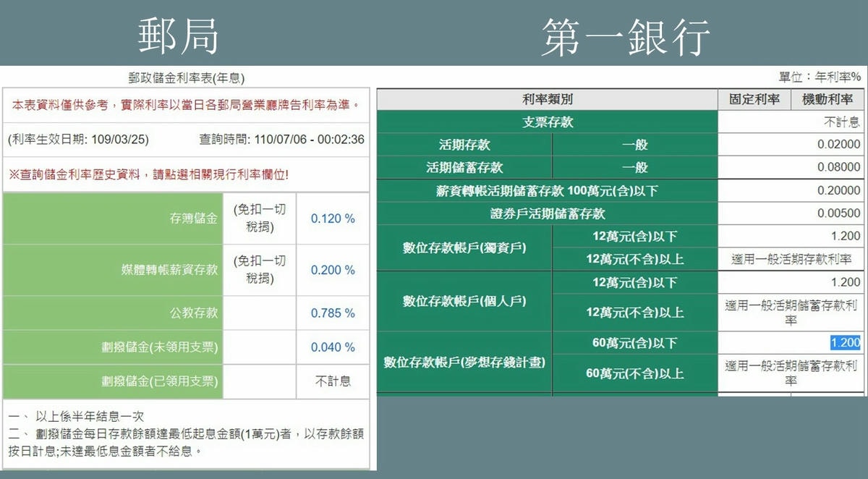The height and width of the screenshot is (479, 868).
Task: Click the query time 110/07/06 - 00:02:36
Action: click(x=281, y=140)
